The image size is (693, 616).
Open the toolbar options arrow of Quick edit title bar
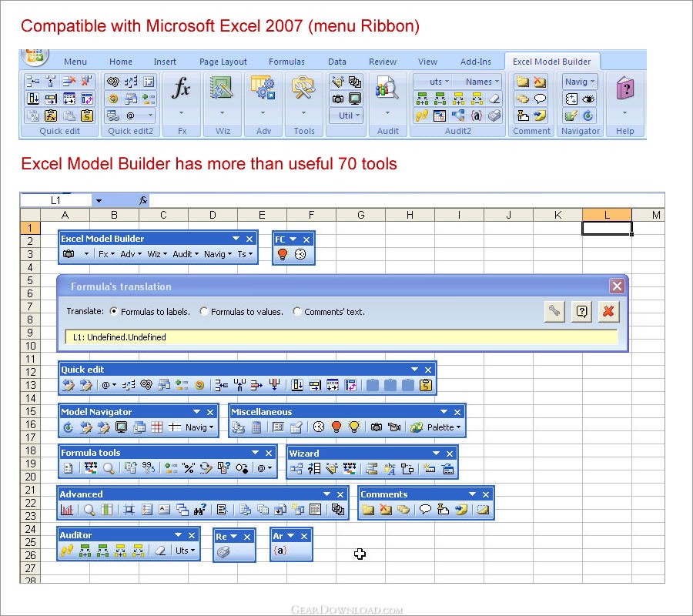coord(414,370)
